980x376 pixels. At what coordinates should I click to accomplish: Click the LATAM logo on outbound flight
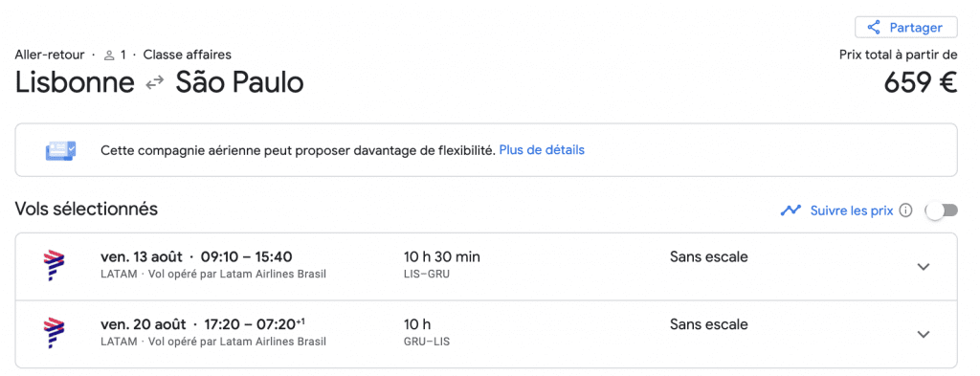coord(55,265)
